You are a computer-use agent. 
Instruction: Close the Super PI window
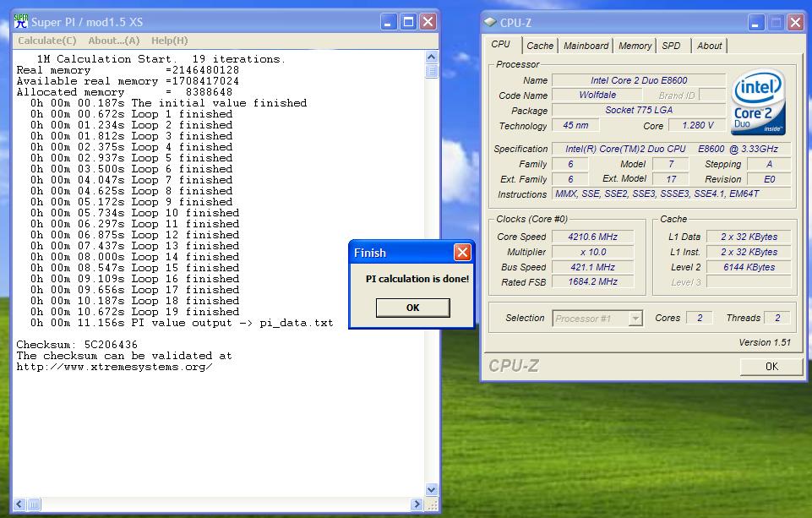click(428, 22)
